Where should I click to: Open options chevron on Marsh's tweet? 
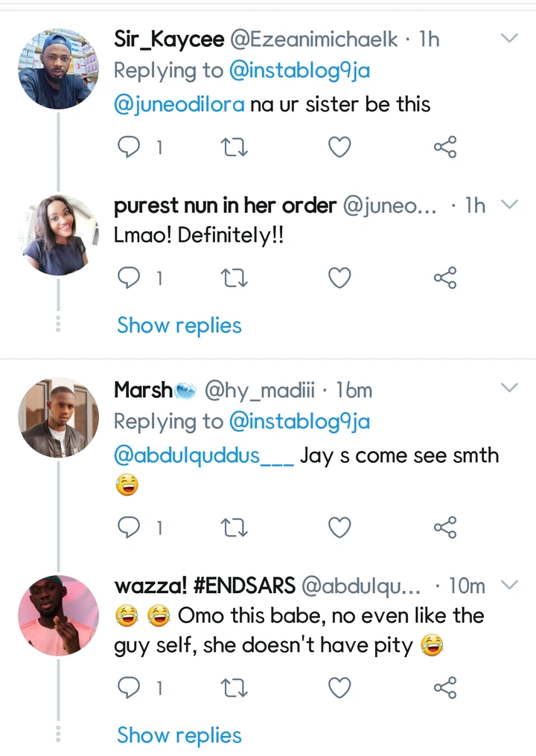tap(509, 388)
